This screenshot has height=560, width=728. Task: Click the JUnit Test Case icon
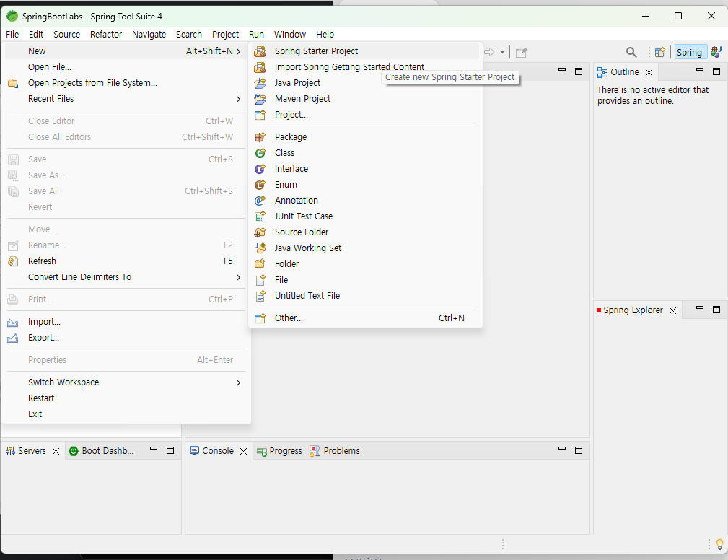click(x=260, y=216)
